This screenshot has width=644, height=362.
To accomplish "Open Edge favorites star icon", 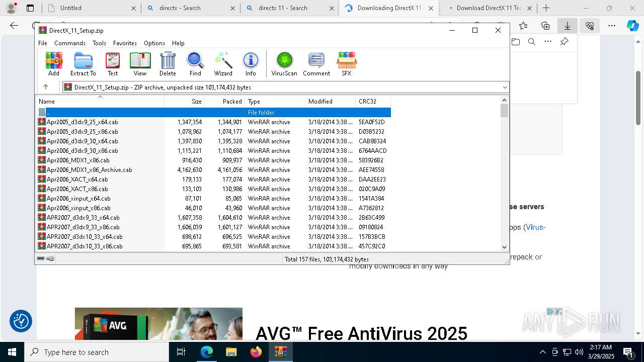I will click(523, 26).
